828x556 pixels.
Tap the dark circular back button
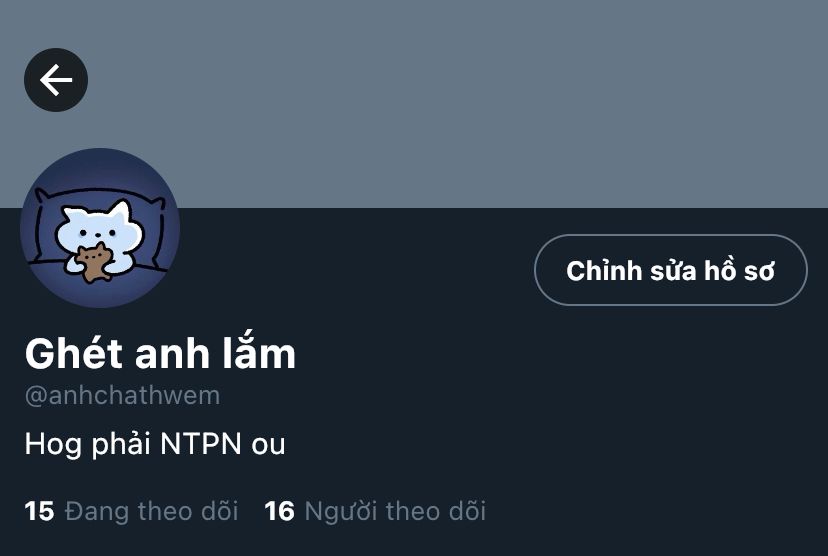click(56, 80)
